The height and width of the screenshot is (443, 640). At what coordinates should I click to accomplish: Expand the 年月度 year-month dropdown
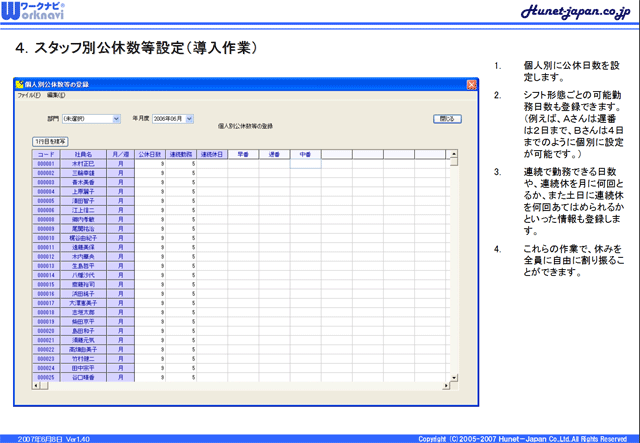tap(189, 118)
